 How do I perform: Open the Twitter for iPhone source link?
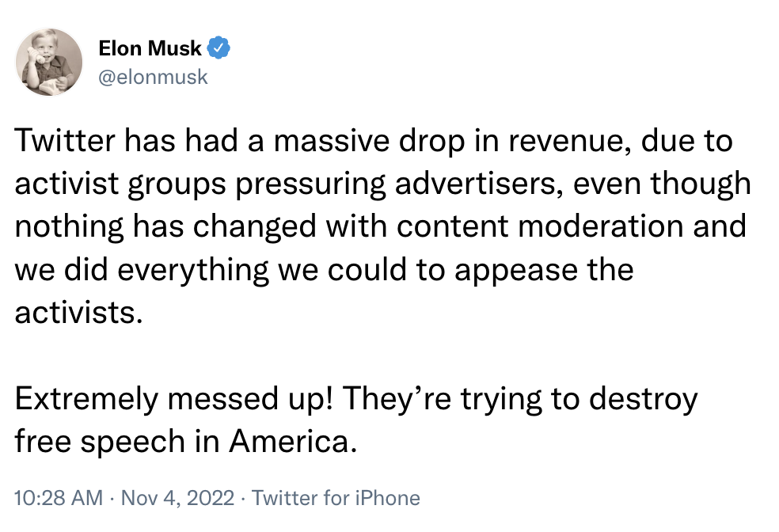click(336, 498)
